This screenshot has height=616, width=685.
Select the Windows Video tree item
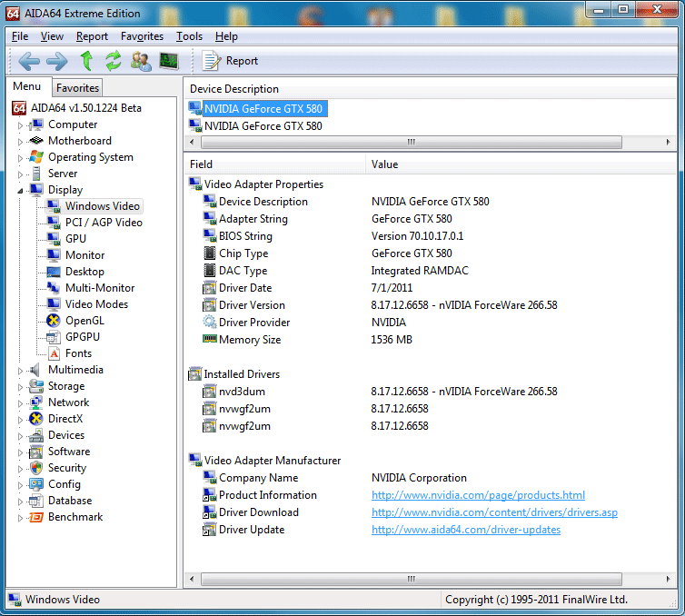pyautogui.click(x=103, y=205)
